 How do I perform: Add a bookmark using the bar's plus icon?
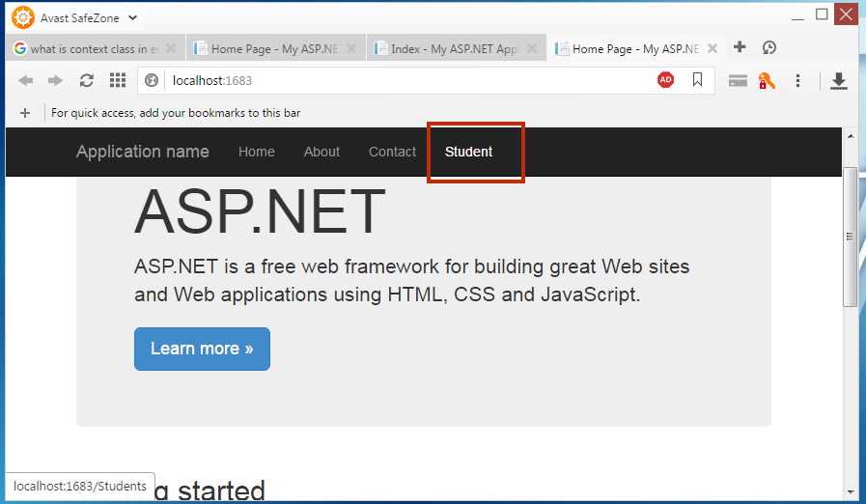25,113
